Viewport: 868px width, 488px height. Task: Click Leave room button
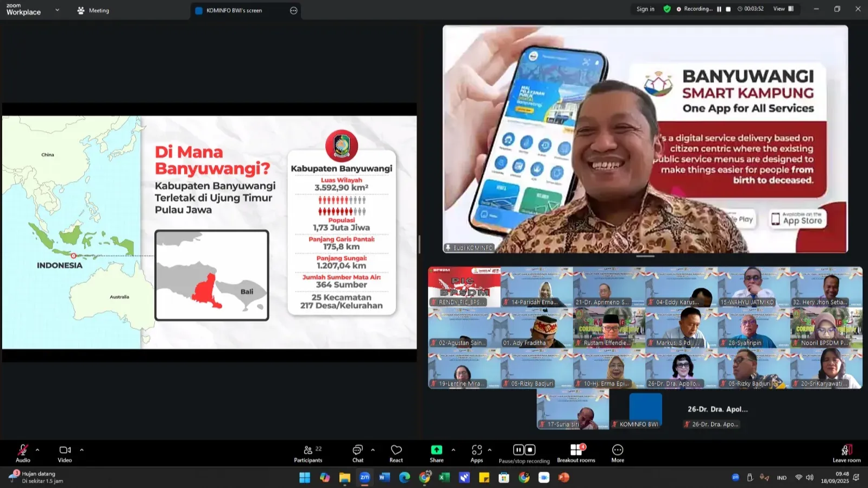click(846, 453)
